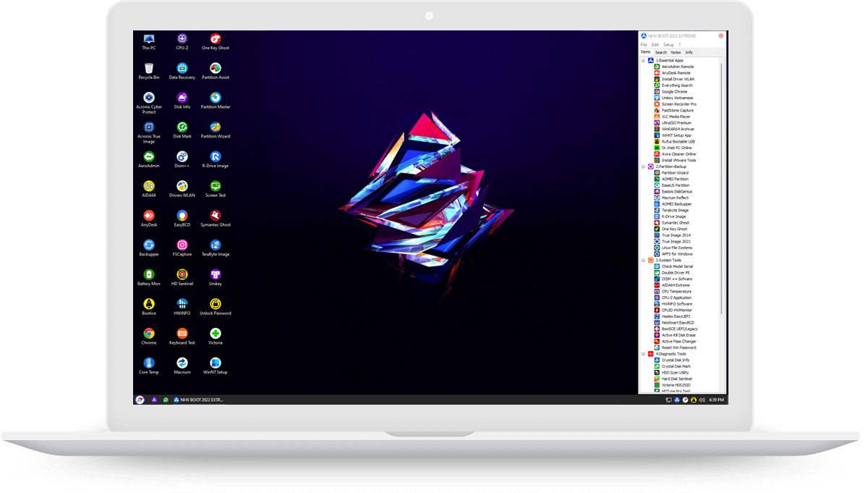Select Rufus Bootable USB entry
This screenshot has height=493, width=868.
pyautogui.click(x=674, y=141)
